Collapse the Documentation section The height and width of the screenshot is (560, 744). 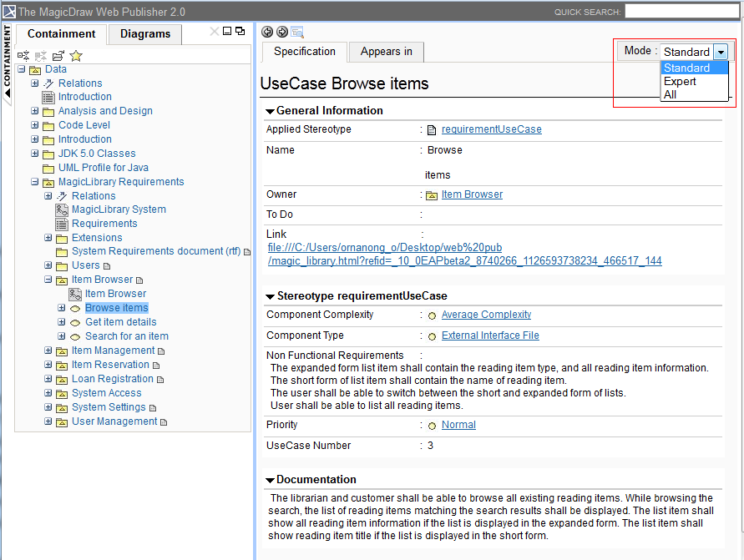point(270,480)
